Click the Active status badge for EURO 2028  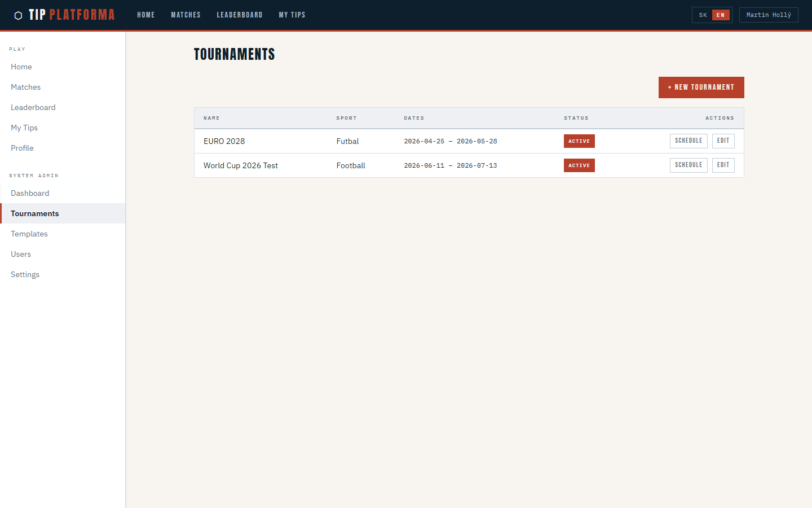579,141
